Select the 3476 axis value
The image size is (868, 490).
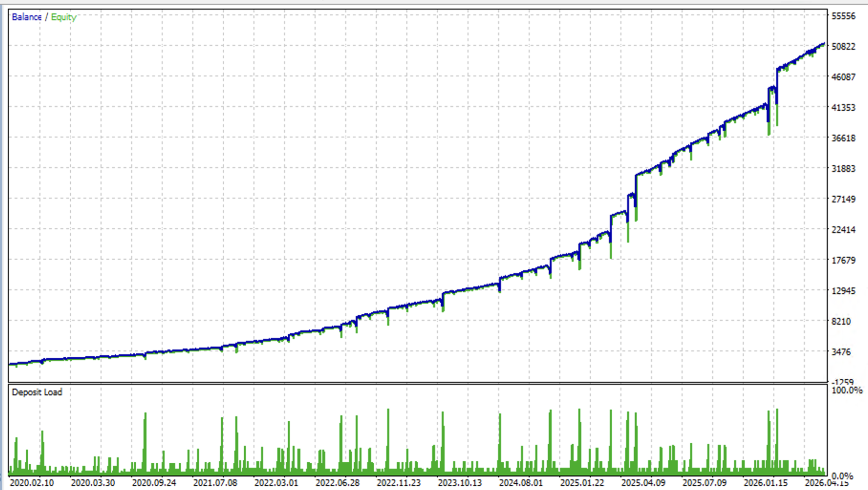841,352
